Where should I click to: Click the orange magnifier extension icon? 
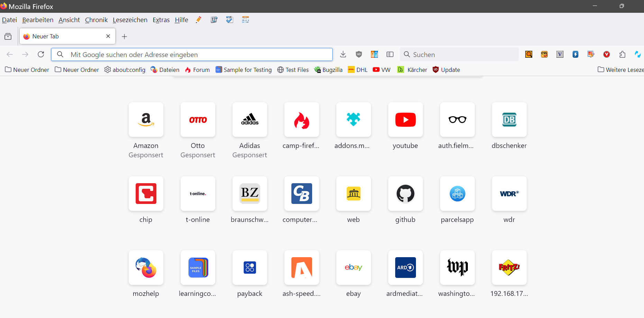(x=529, y=54)
